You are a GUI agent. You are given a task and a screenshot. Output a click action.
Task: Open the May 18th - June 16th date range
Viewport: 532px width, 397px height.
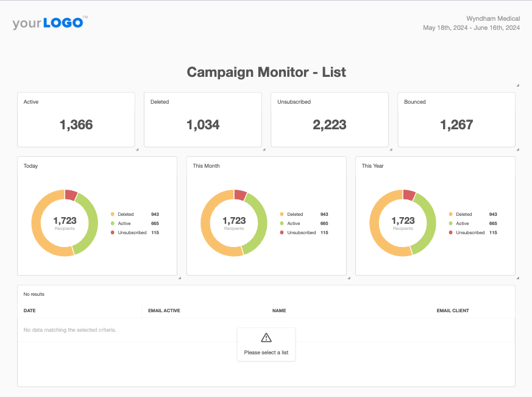coord(471,28)
